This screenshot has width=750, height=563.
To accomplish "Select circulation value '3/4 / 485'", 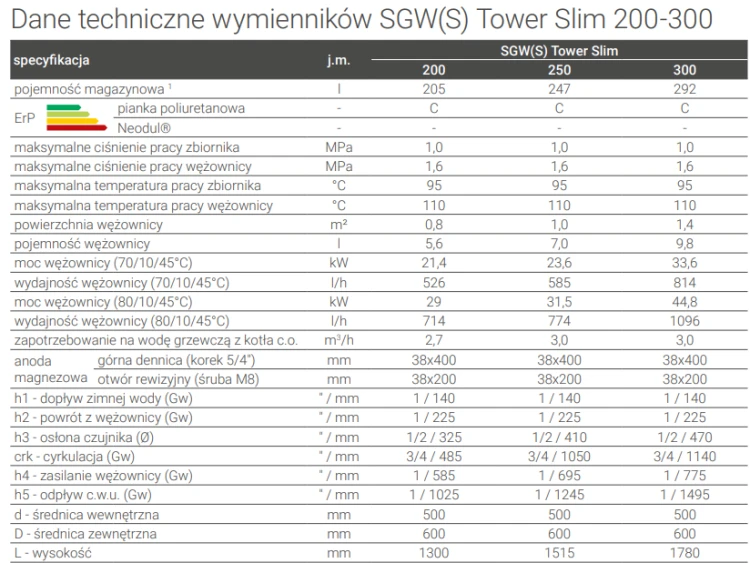I will [x=434, y=457].
